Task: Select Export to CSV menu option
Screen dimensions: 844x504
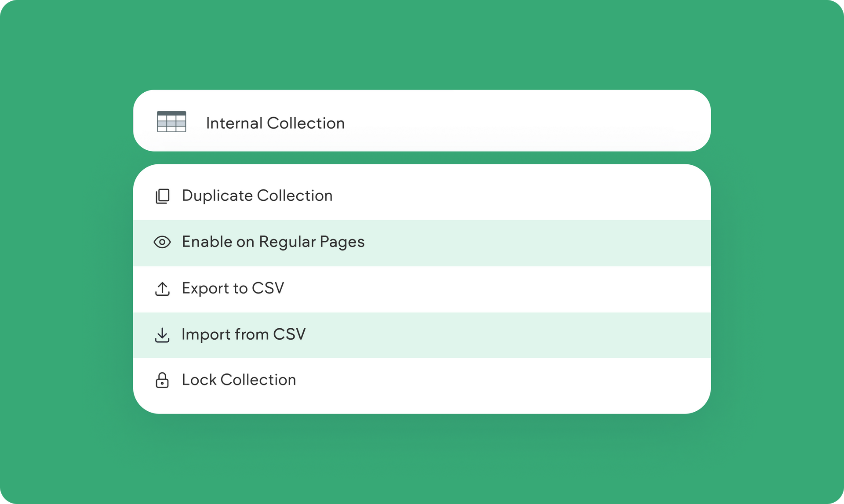Action: pos(233,288)
